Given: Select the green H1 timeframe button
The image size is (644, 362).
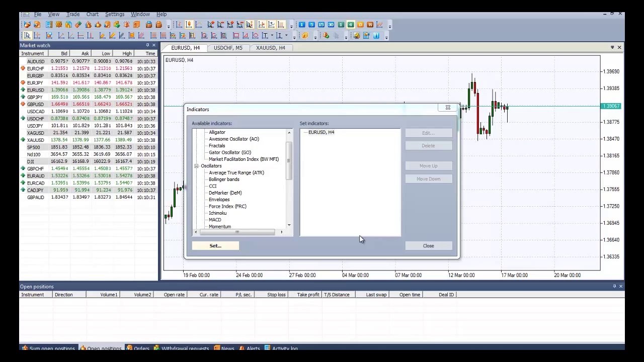Looking at the screenshot, I should [x=341, y=25].
